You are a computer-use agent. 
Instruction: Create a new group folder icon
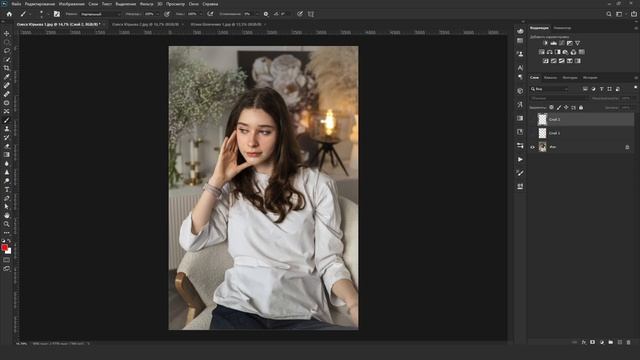[611, 342]
